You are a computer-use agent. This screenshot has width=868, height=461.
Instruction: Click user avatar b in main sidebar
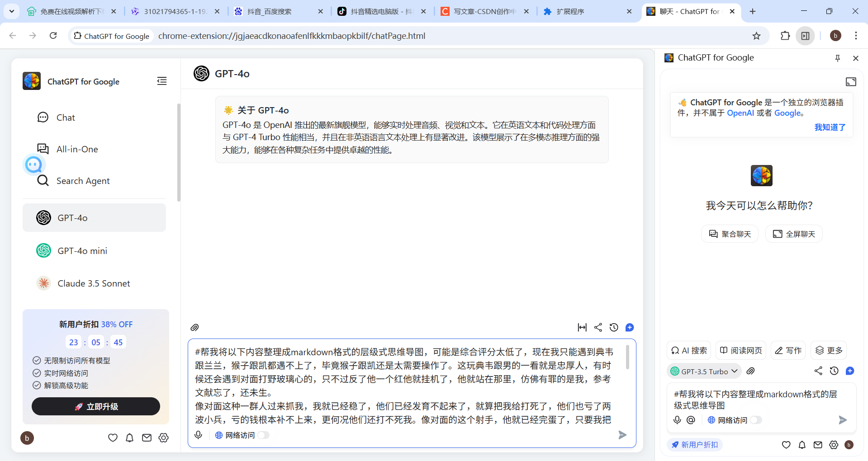pos(27,438)
